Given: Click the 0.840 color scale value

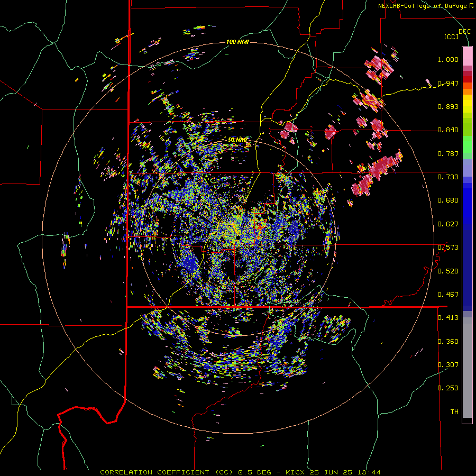Looking at the screenshot, I should point(448,130).
